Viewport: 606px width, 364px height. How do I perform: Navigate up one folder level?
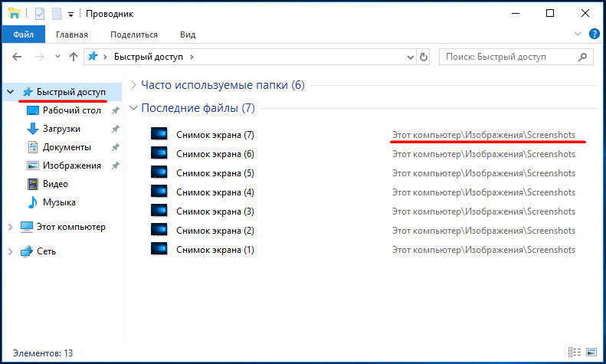[74, 57]
